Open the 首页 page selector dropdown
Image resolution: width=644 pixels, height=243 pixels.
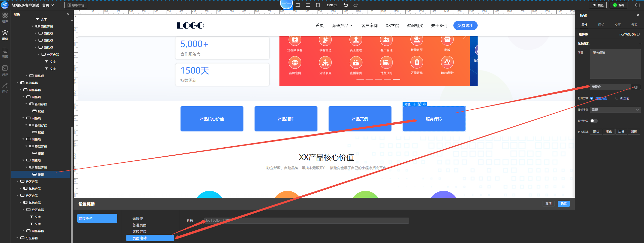48,5
